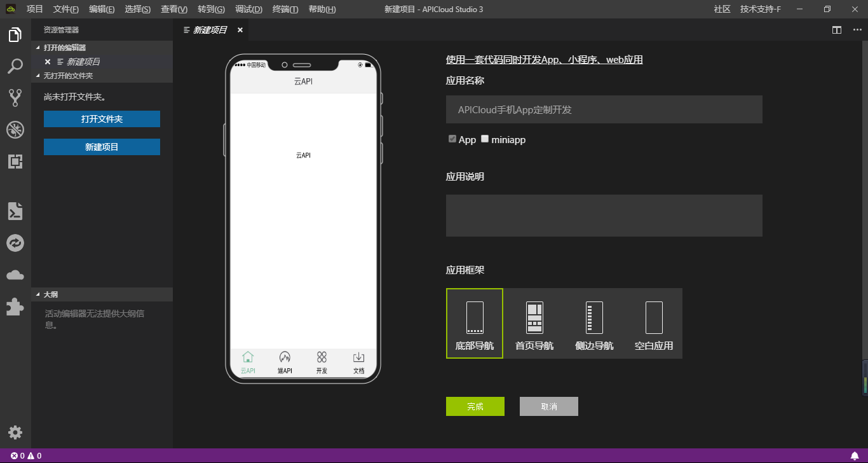Focus the 应用说明 text area
868x463 pixels.
pos(604,216)
